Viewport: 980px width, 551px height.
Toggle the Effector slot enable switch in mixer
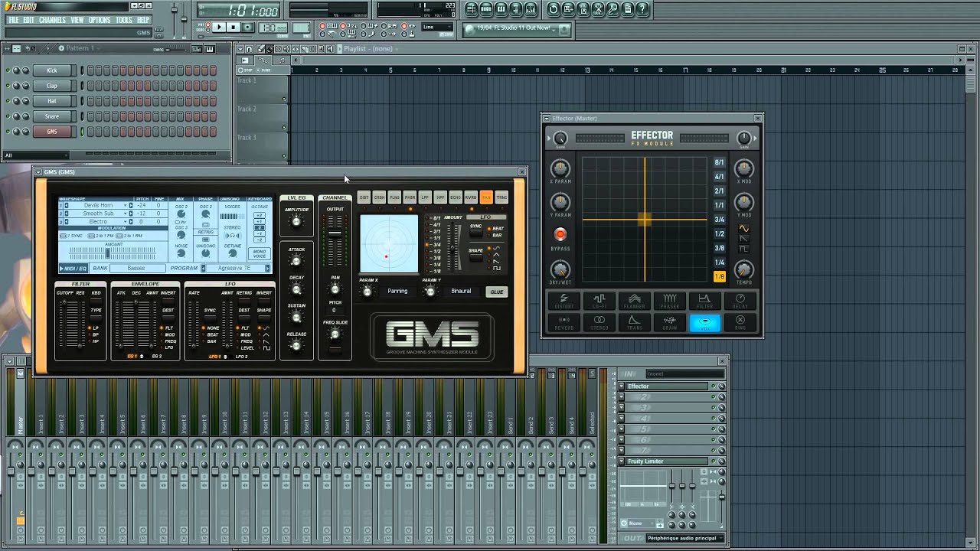pyautogui.click(x=713, y=386)
